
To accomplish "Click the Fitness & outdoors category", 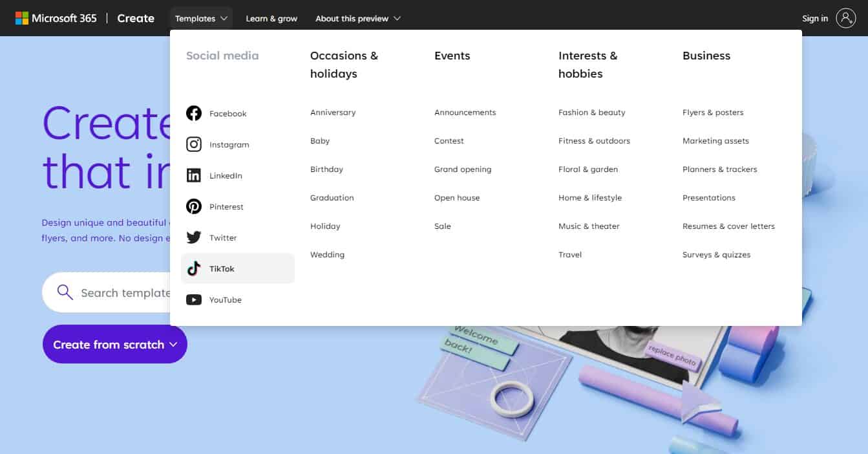I will click(593, 140).
